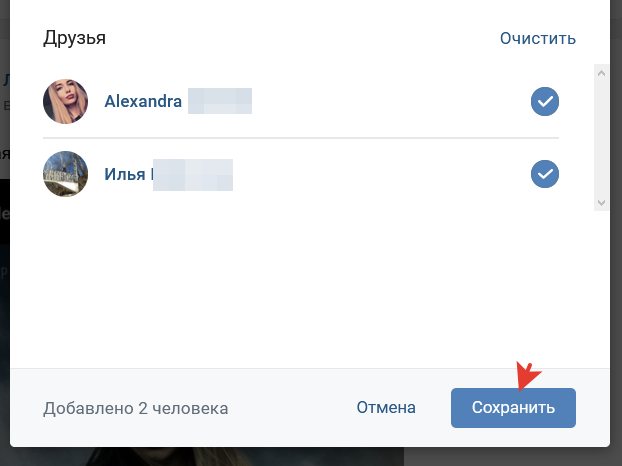Open the Alexandra name link

click(x=143, y=101)
